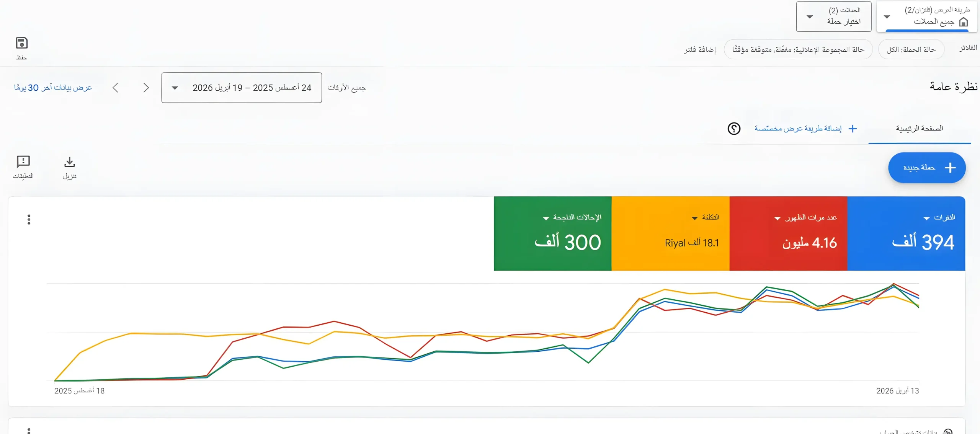Image resolution: width=980 pixels, height=434 pixels.
Task: Click the red impressions scorecard 4.16 مليون
Action: coord(788,233)
